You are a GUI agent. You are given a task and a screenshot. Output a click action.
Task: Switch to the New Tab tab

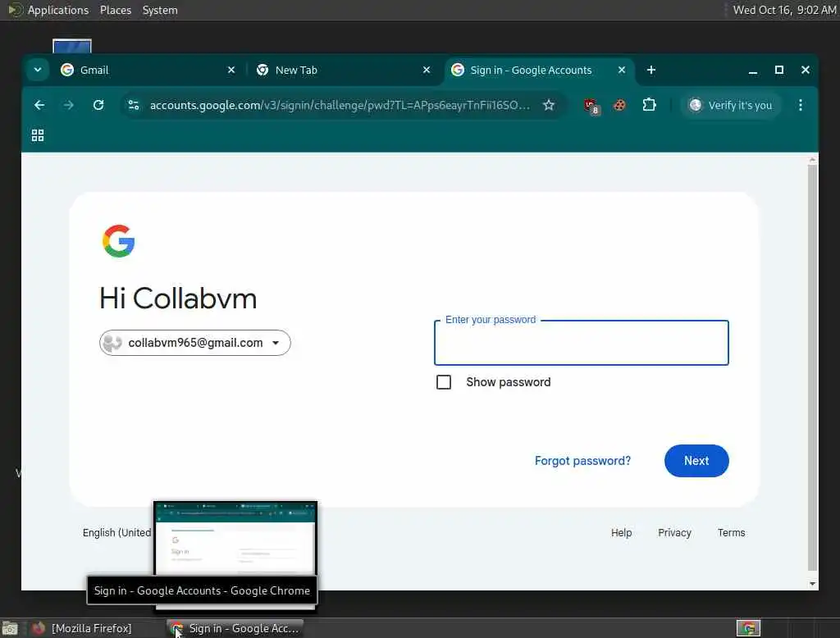pyautogui.click(x=343, y=71)
